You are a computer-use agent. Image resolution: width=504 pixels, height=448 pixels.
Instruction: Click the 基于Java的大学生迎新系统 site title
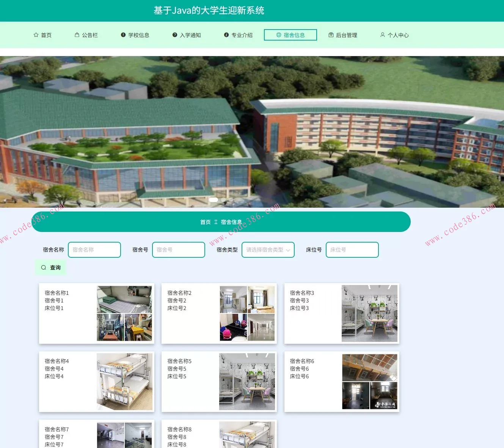[209, 10]
